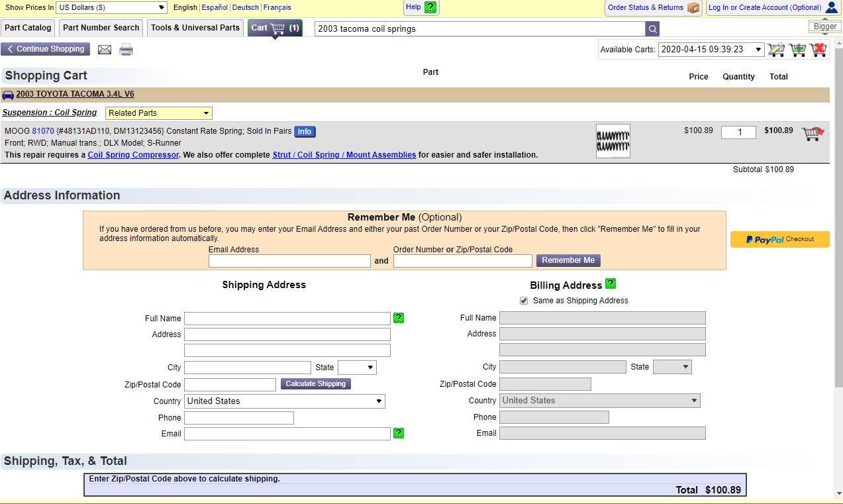
Task: Open Order Status & Returns link
Action: point(646,8)
